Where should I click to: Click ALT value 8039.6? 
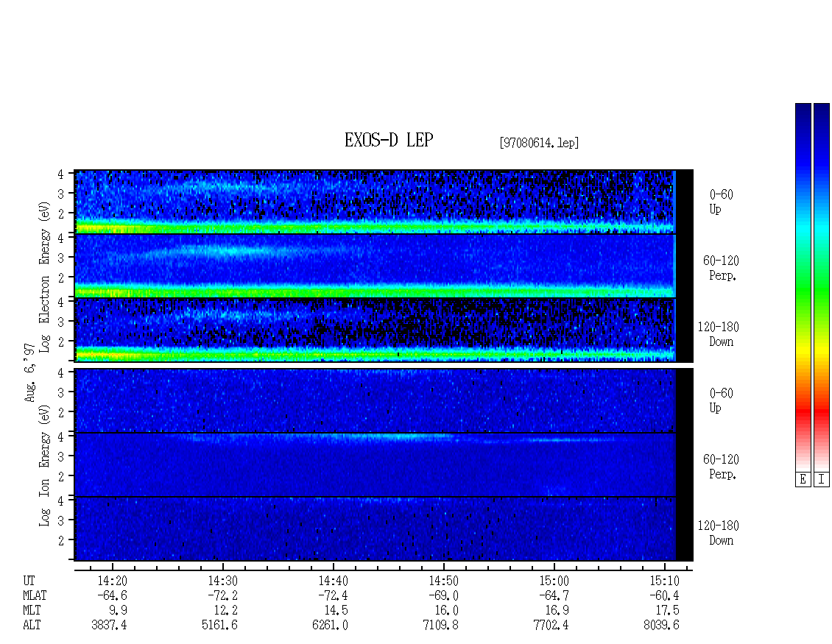point(661,626)
